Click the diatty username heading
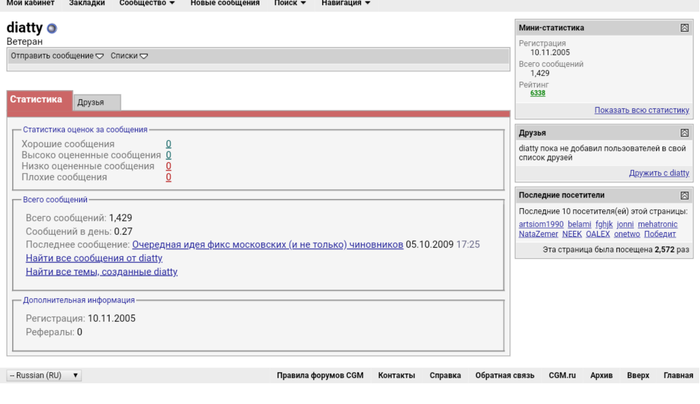The width and height of the screenshot is (700, 404). point(25,28)
